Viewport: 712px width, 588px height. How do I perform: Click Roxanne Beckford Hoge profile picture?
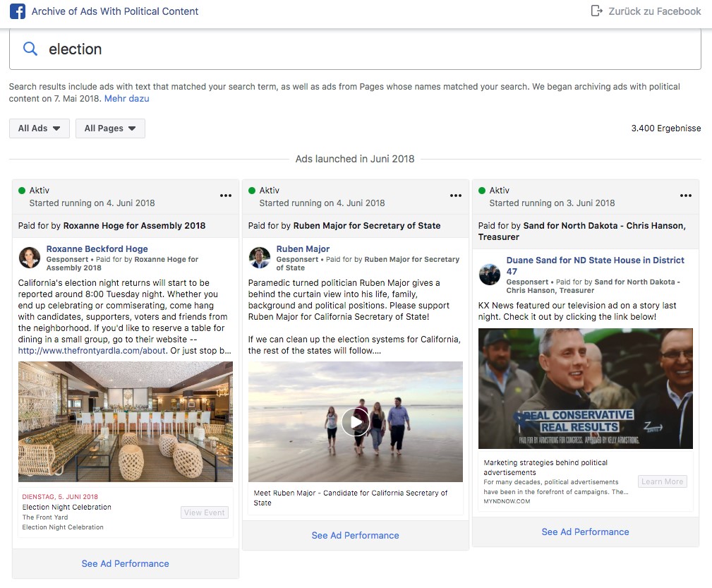[x=30, y=258]
